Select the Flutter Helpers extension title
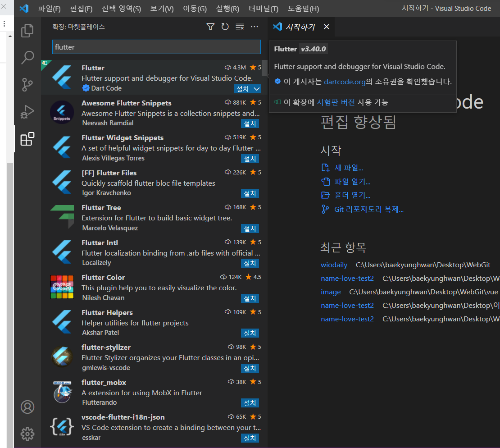 click(107, 313)
